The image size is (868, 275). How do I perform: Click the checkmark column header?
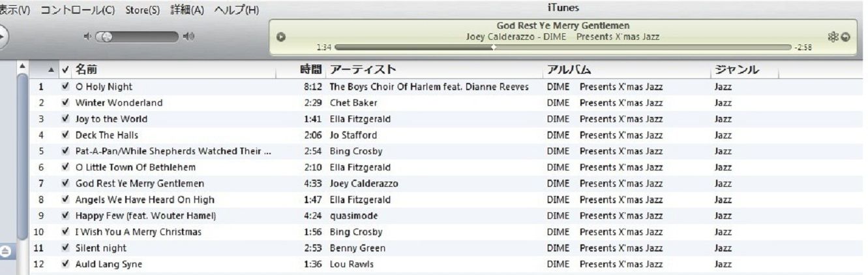pyautogui.click(x=65, y=70)
